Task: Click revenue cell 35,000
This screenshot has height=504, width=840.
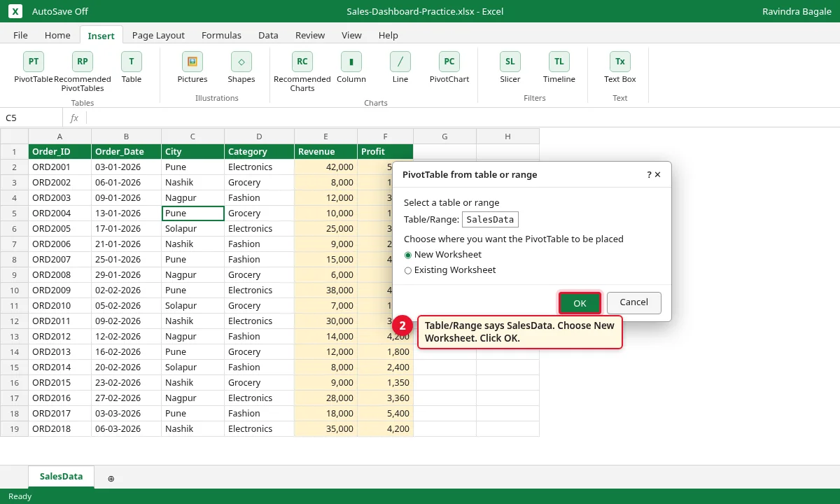Action: pos(325,428)
